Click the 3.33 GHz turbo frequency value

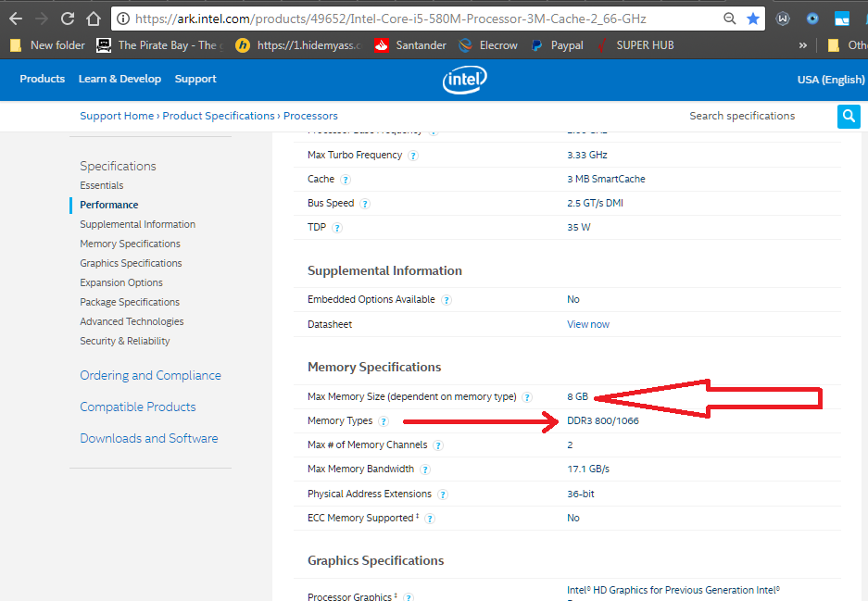click(586, 155)
